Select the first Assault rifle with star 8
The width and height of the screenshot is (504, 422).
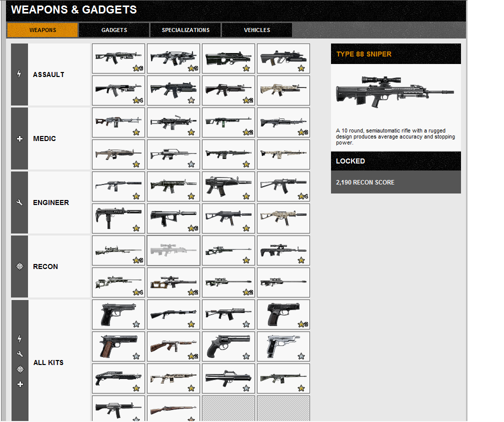118,58
